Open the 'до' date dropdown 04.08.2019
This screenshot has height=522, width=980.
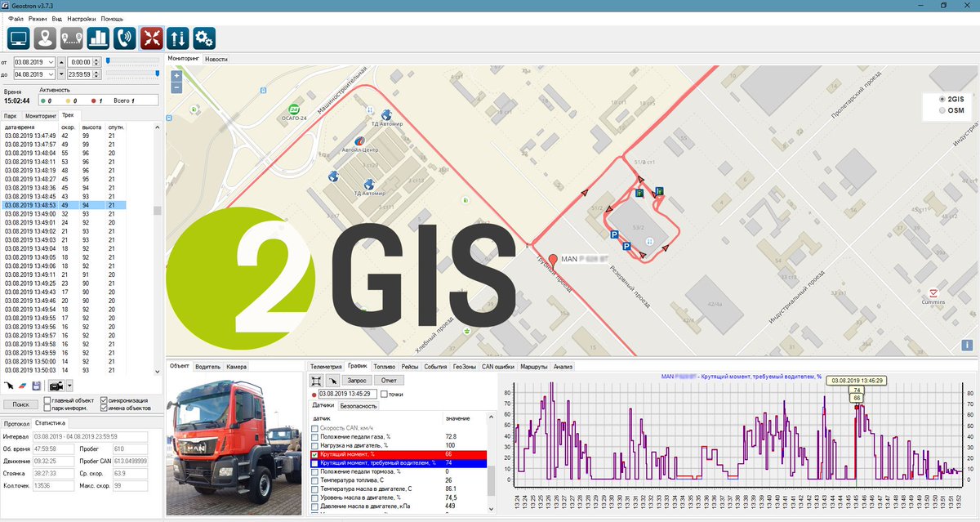[51, 74]
